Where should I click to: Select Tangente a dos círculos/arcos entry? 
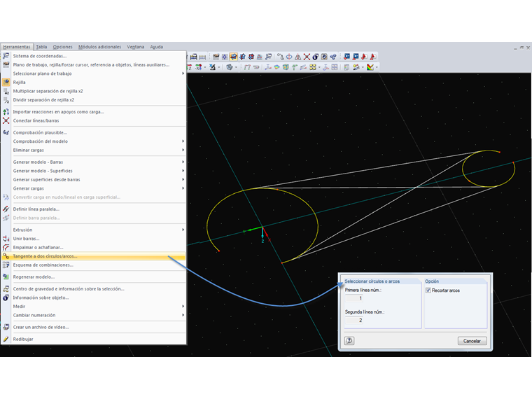tap(93, 256)
